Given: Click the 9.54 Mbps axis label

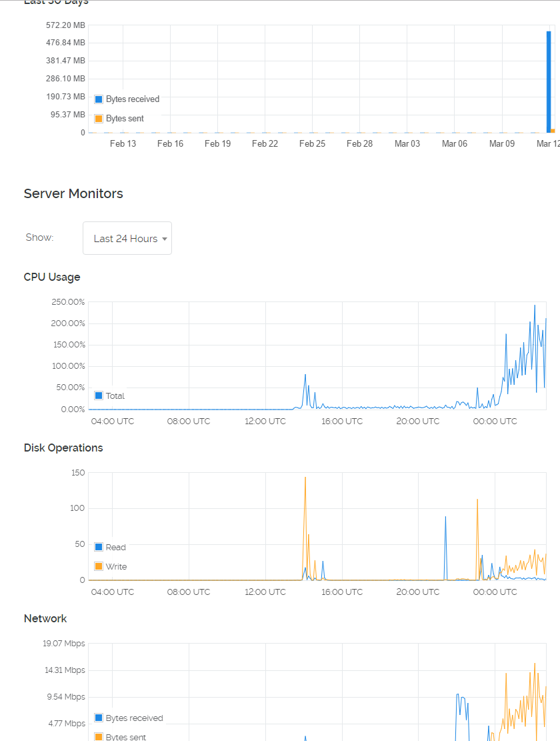Looking at the screenshot, I should pyautogui.click(x=65, y=696).
